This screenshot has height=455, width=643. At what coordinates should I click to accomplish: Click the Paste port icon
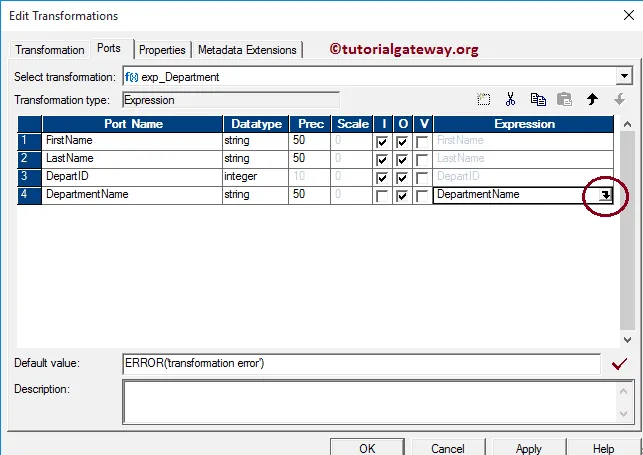tap(564, 99)
